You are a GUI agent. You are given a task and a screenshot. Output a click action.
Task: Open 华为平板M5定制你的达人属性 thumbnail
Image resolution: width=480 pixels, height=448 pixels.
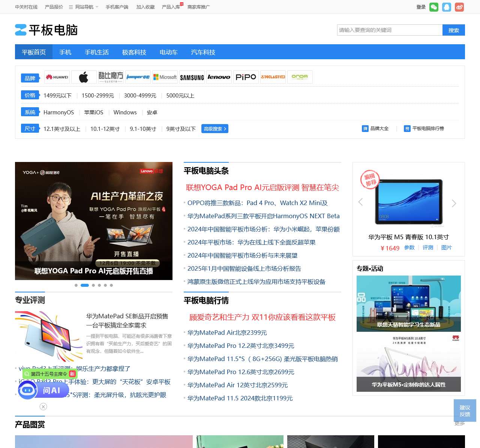tap(409, 364)
